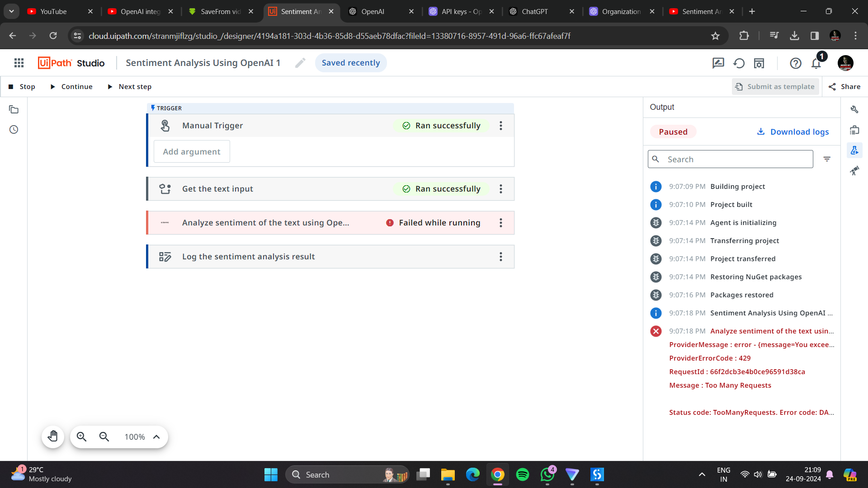This screenshot has height=488, width=868.
Task: Open WhatsApp from the taskbar
Action: (x=547, y=474)
